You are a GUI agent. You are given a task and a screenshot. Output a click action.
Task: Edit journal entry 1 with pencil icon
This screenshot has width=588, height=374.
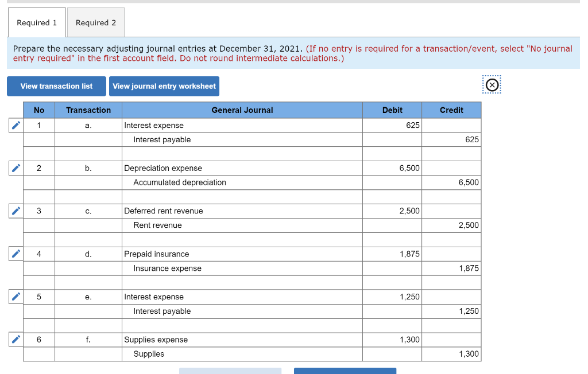coord(16,125)
